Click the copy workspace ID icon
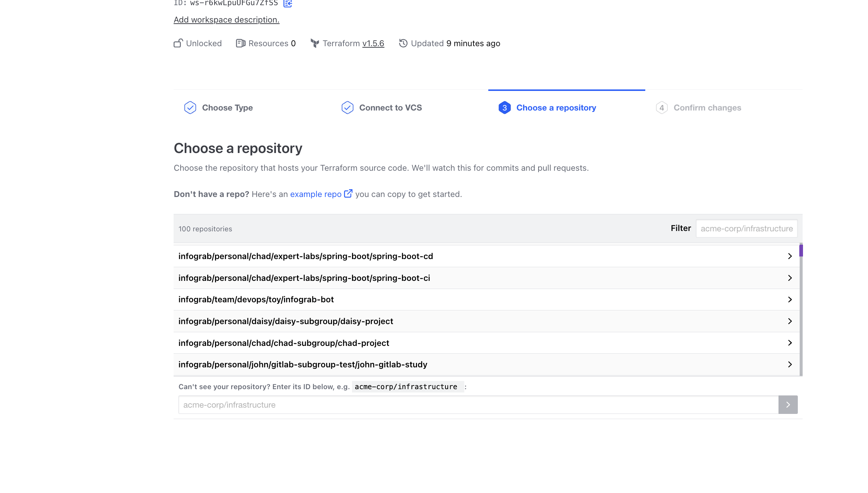Screen dimensions: 868x493 tap(288, 3)
